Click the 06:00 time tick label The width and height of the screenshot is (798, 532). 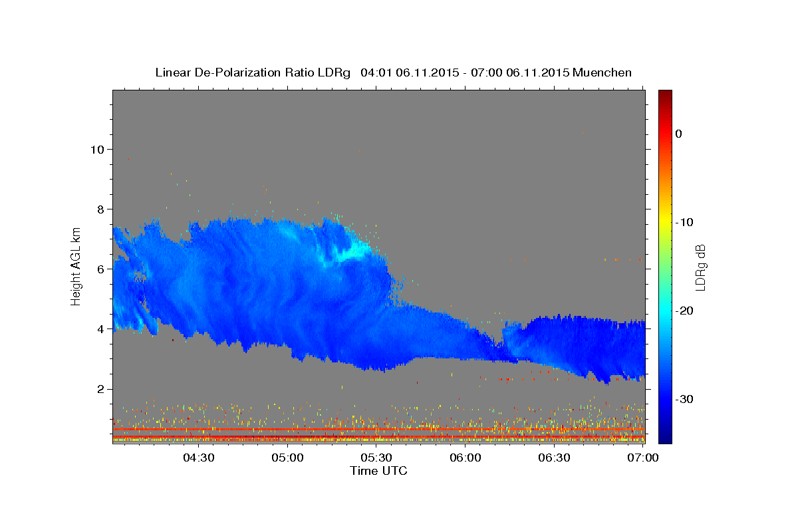pos(465,458)
